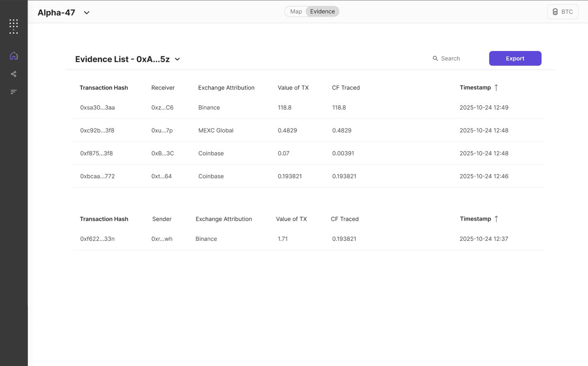The image size is (588, 366).
Task: Click Transaction Hash header in receiver table
Action: [104, 87]
